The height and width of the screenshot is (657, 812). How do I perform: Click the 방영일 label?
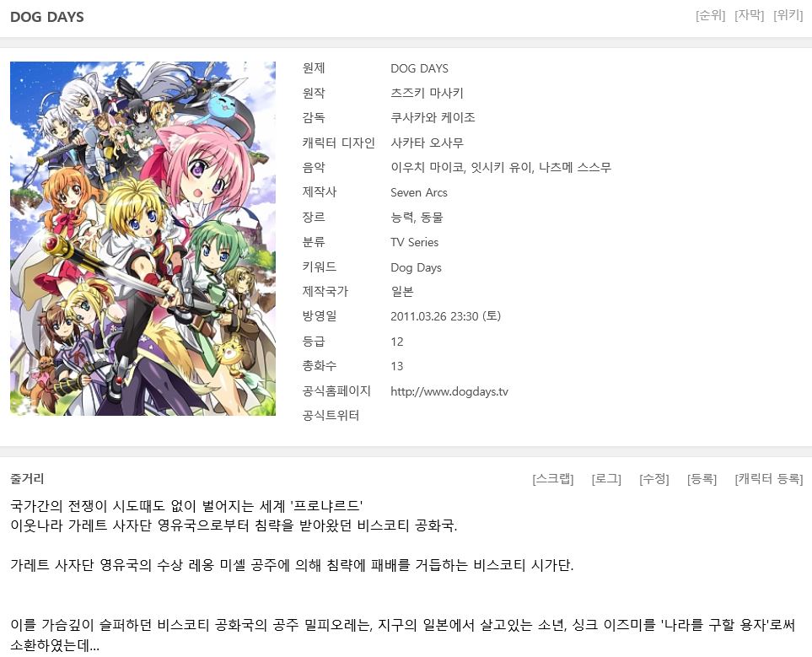coord(319,315)
